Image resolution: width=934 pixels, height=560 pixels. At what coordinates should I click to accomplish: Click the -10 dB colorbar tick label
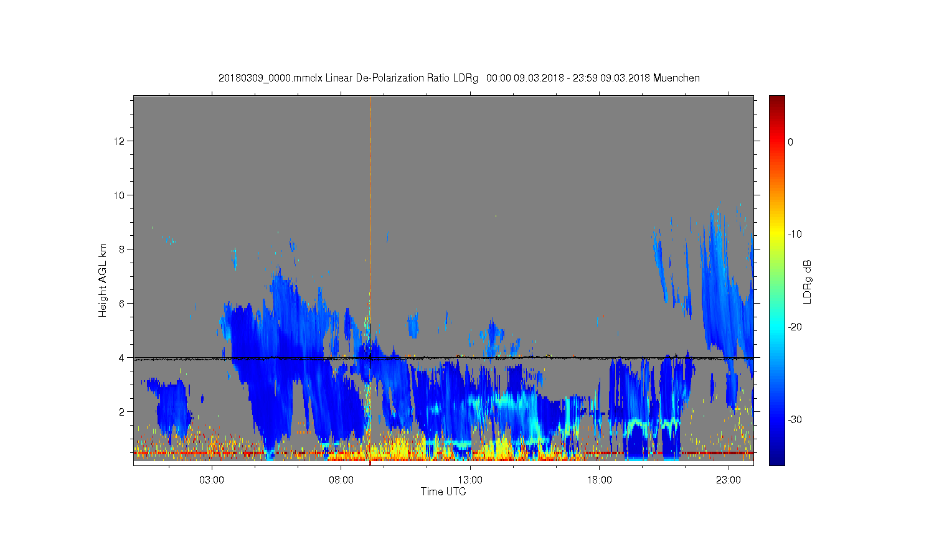[x=795, y=235]
